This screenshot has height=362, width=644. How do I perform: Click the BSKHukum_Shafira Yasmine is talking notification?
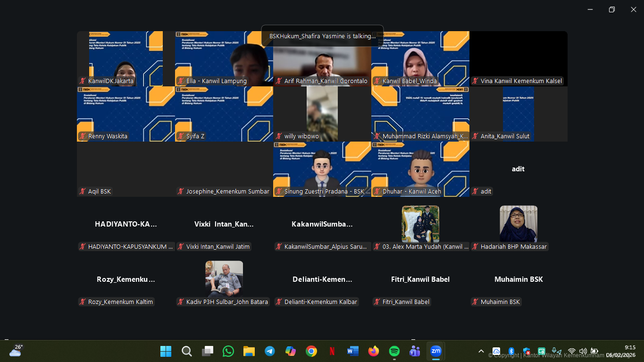point(322,36)
